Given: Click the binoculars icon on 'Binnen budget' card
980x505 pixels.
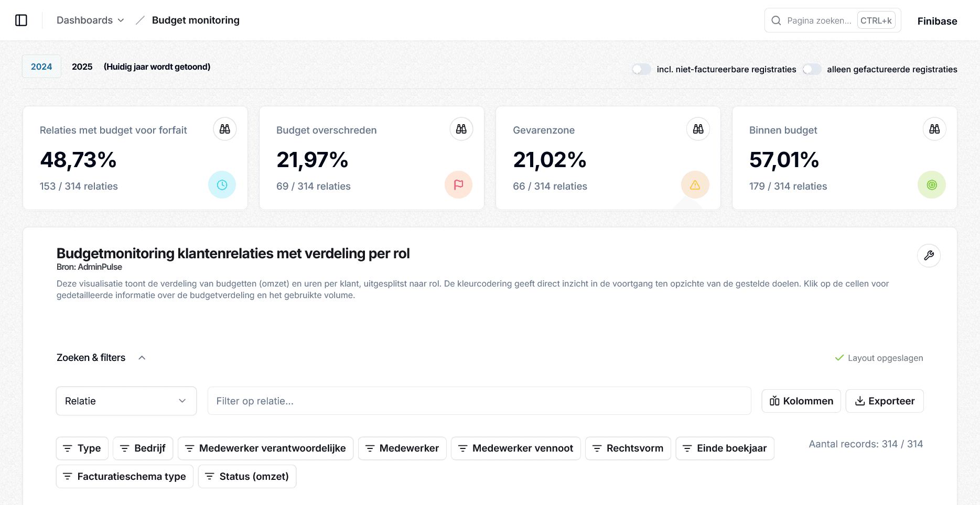Looking at the screenshot, I should tap(934, 129).
